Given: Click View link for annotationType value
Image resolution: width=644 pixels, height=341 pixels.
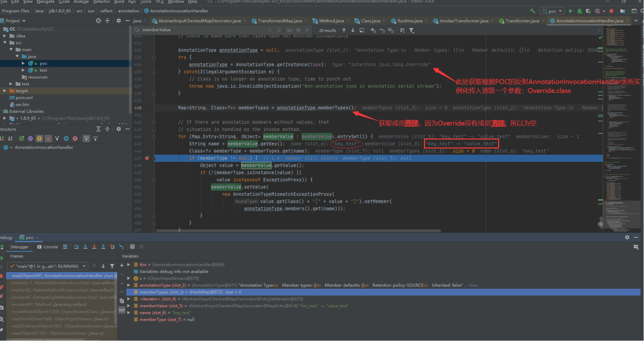Looking at the screenshot, I should 473,285.
